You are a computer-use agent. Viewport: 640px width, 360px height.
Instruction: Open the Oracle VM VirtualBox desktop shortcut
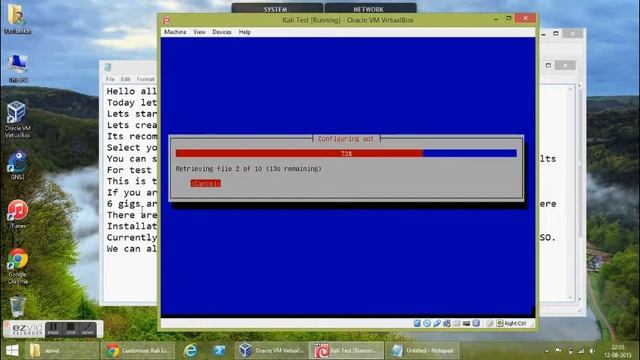click(17, 120)
